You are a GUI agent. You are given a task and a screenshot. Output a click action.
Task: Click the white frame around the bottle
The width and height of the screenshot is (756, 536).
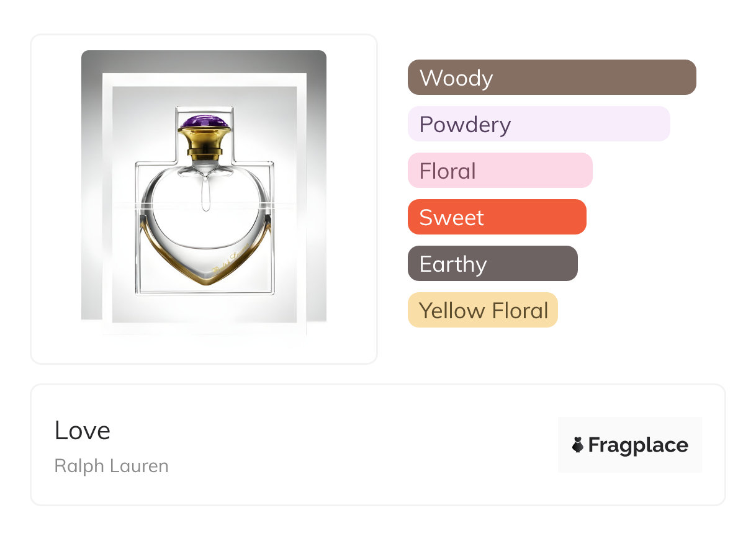(x=107, y=205)
